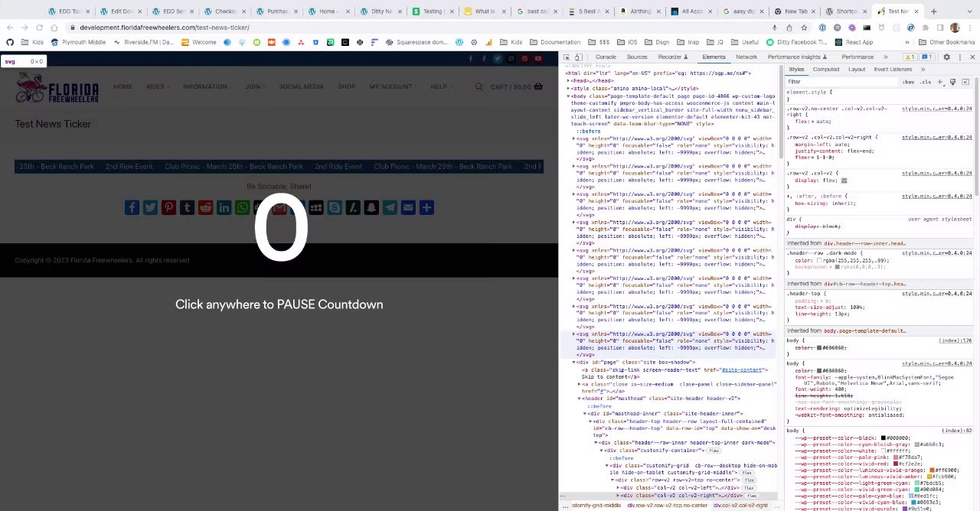Click the rgba(255,255,255,.99) color swatch
The image size is (980, 511).
(x=818, y=261)
